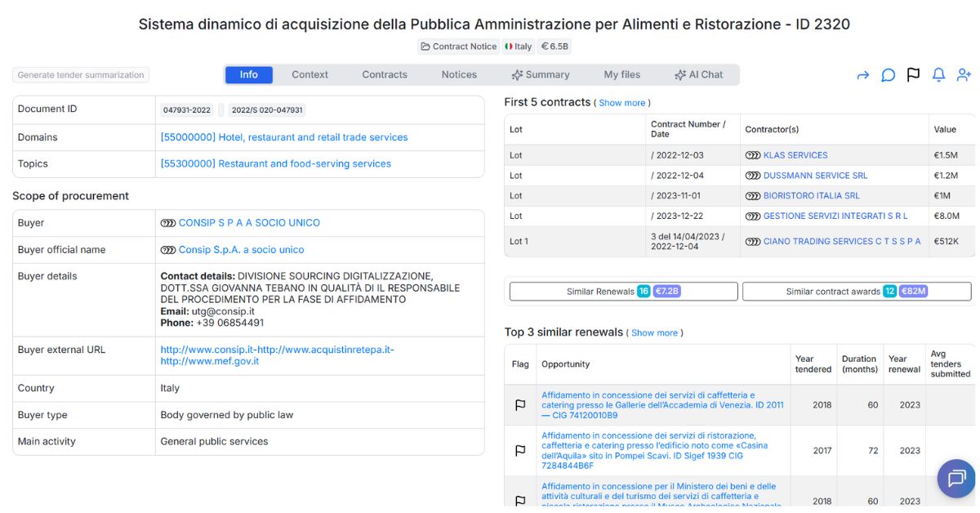Flag this tender with the top flag icon
980x513 pixels.
pos(913,75)
